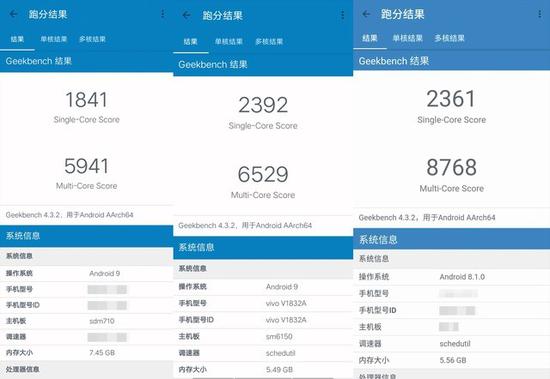
Task: Open 单核结果 tab in right screen
Action: [408, 38]
